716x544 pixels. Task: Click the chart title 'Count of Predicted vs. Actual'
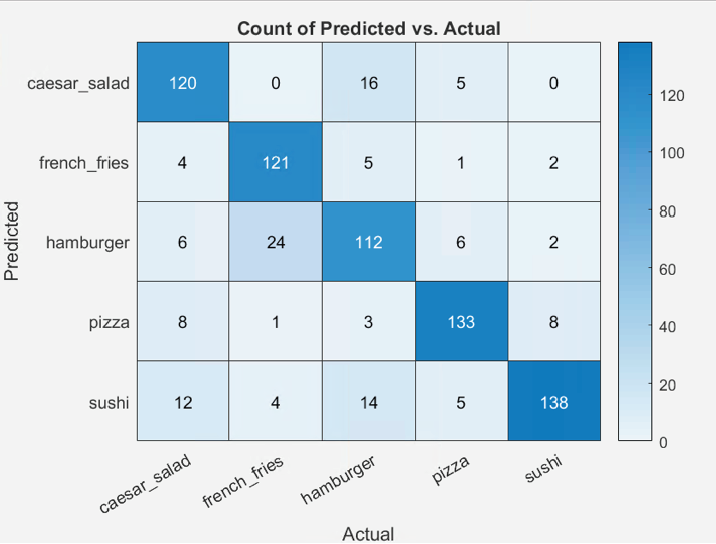[368, 28]
